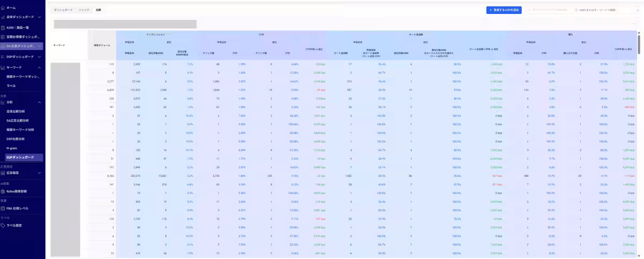Open ASIN｜商品一覧 page
This screenshot has height=259, width=644.
tap(18, 27)
